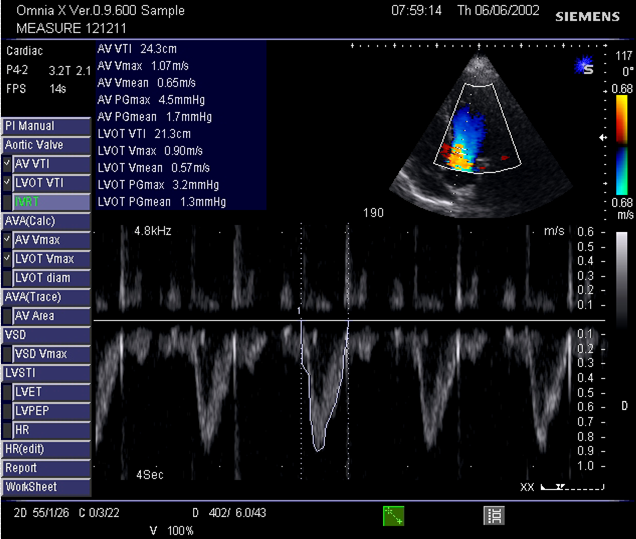The image size is (636, 539).
Task: Open the WorkSheet button
Action: point(46,487)
